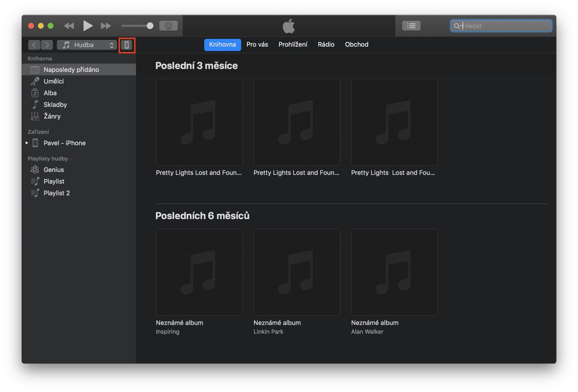The width and height of the screenshot is (578, 392).
Task: Open the playback queue list icon
Action: (411, 26)
